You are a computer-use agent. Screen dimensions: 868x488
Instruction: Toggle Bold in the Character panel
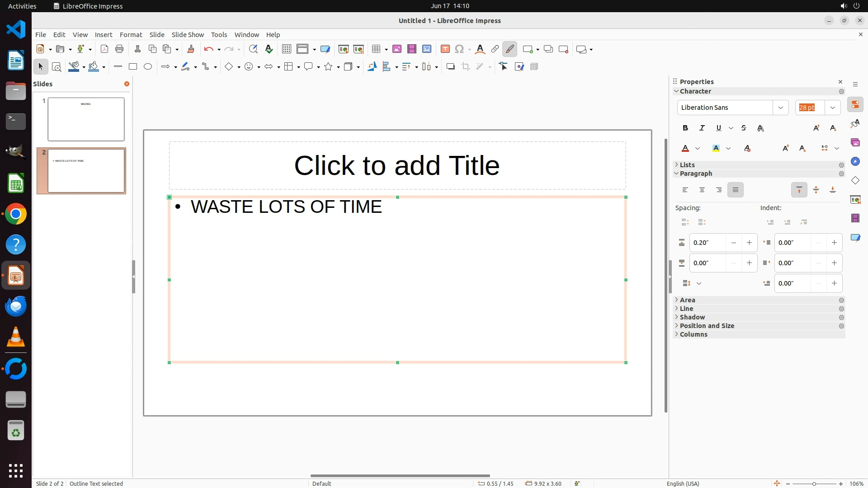pyautogui.click(x=685, y=128)
